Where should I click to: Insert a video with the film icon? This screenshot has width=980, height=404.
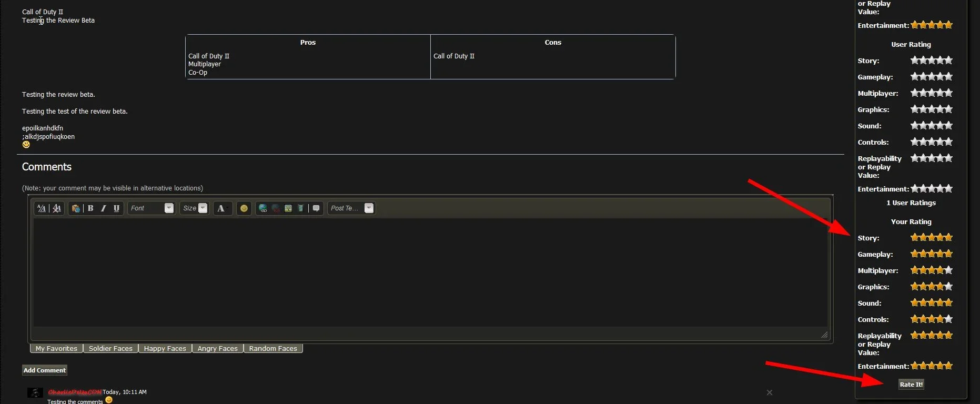[x=300, y=208]
